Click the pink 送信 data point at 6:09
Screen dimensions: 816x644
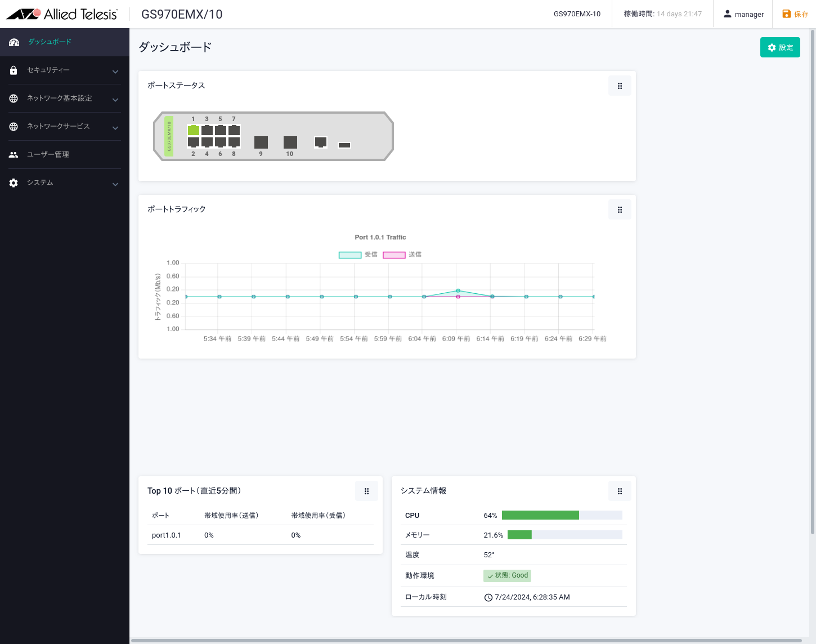tap(458, 297)
